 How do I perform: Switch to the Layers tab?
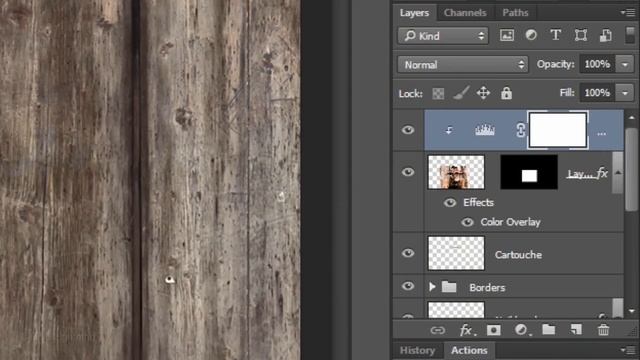tap(414, 13)
